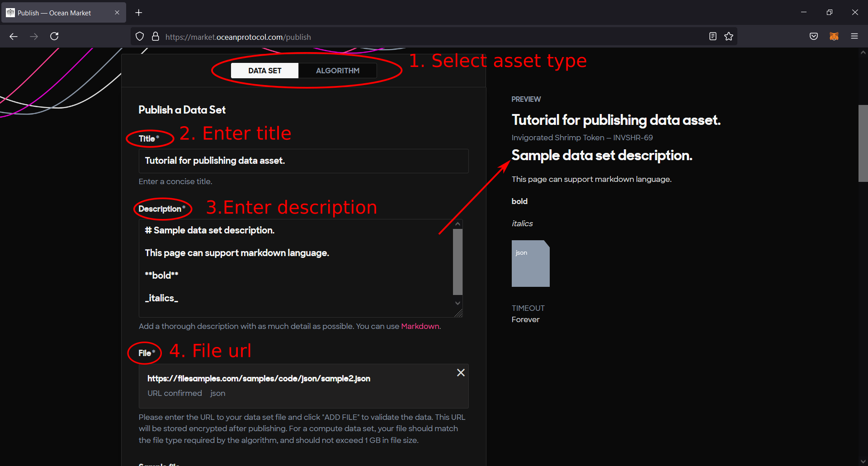Viewport: 868px width, 466px height.
Task: Open the MetaMask fox extension
Action: pyautogui.click(x=834, y=36)
